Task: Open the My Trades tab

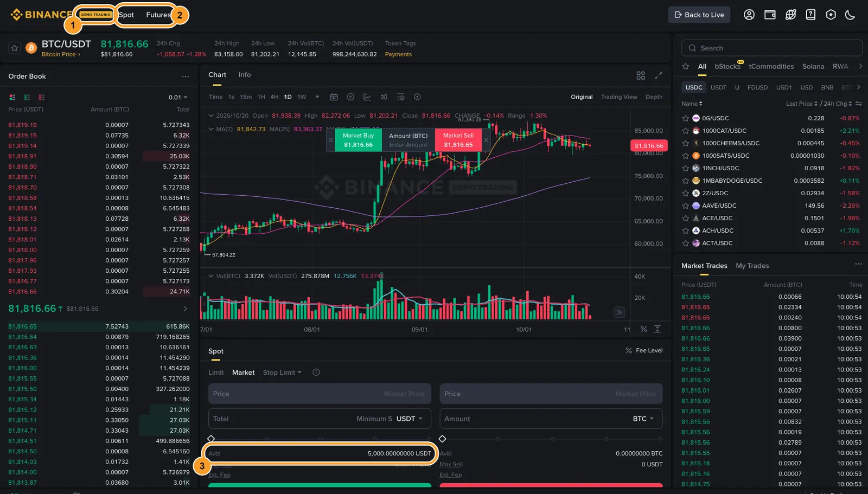Action: 752,266
